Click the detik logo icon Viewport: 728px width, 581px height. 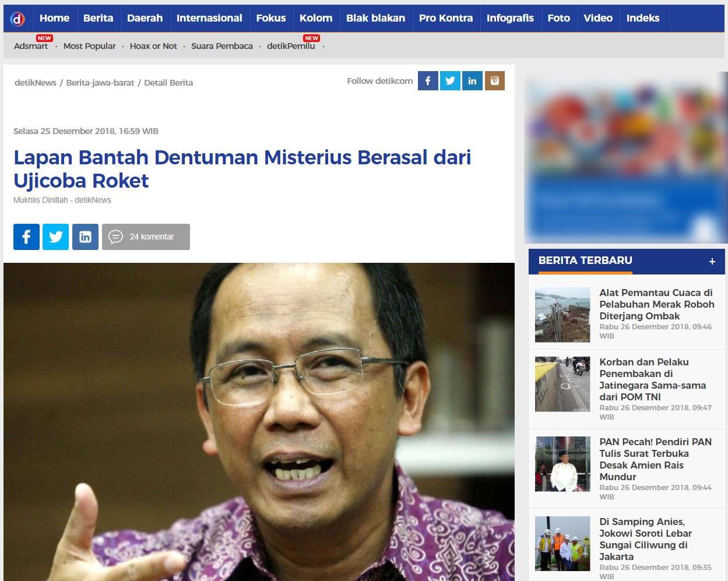18,19
